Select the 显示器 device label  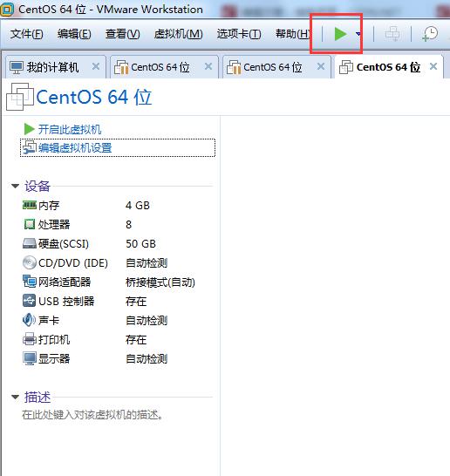pyautogui.click(x=54, y=359)
